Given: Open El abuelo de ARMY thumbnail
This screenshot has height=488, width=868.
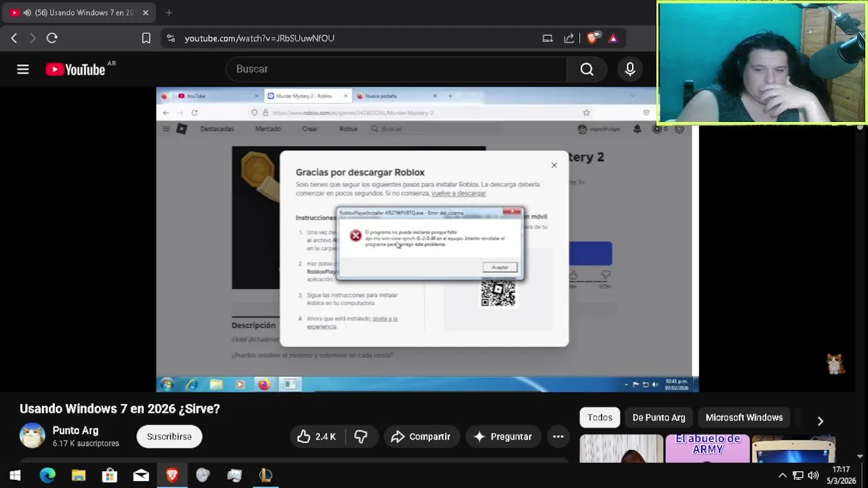Looking at the screenshot, I should pos(707,449).
